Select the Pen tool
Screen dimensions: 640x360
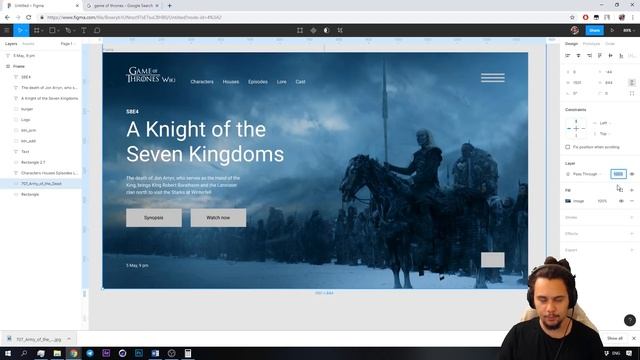pos(68,30)
